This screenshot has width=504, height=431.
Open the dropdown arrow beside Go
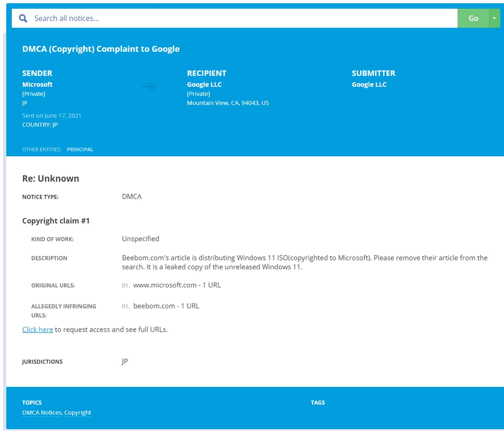pyautogui.click(x=494, y=18)
